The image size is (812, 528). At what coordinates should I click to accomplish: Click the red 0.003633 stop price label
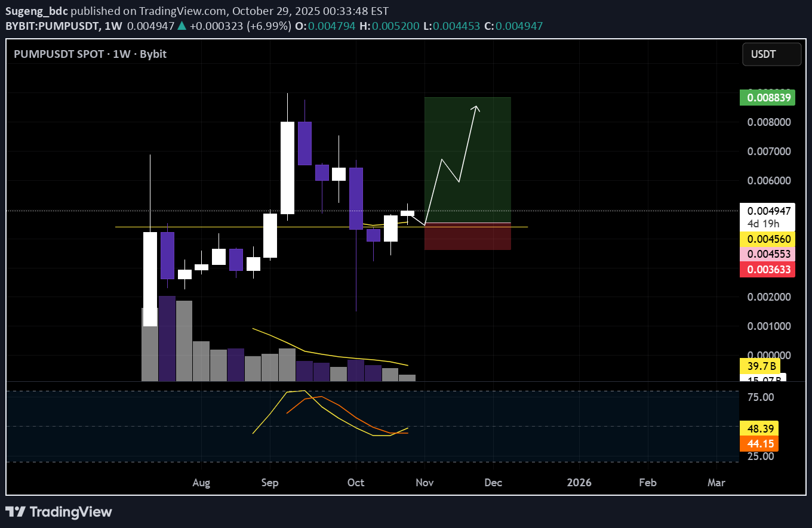pos(767,269)
